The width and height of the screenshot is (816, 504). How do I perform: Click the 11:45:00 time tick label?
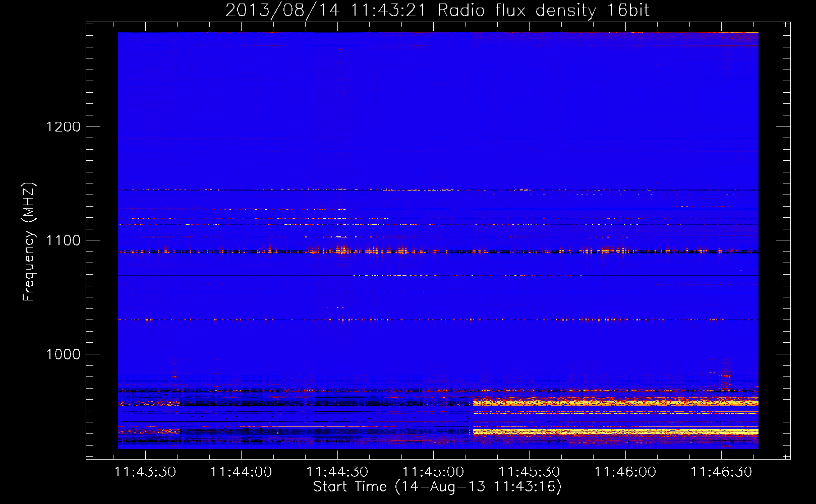pyautogui.click(x=433, y=472)
